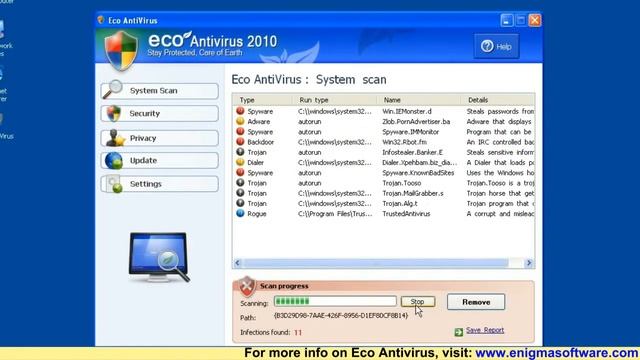
Task: Click the results list horizontal scrollbar thumb
Action: (376, 263)
